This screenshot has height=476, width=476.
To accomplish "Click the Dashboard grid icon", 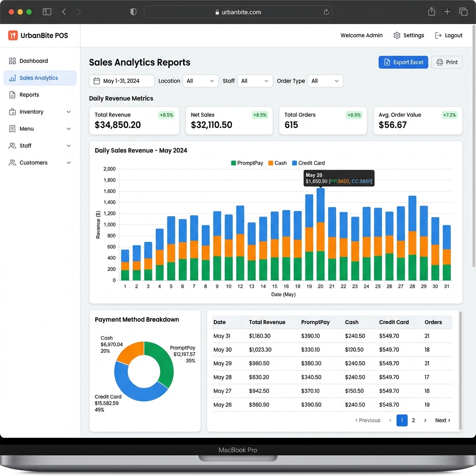I will [13, 61].
